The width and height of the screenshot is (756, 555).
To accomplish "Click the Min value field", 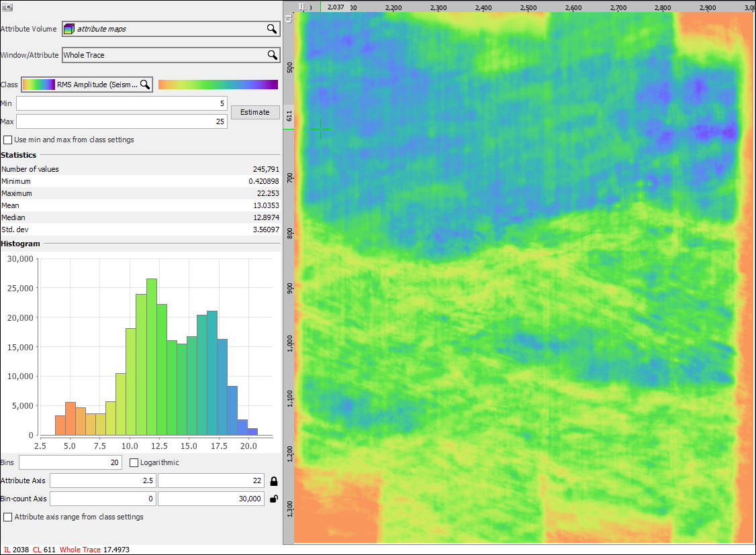I will [x=122, y=103].
